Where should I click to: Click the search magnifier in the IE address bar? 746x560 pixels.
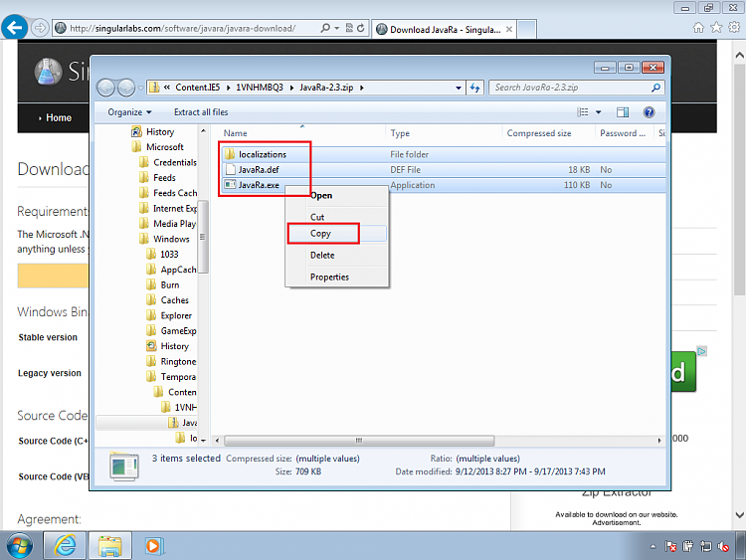click(325, 28)
